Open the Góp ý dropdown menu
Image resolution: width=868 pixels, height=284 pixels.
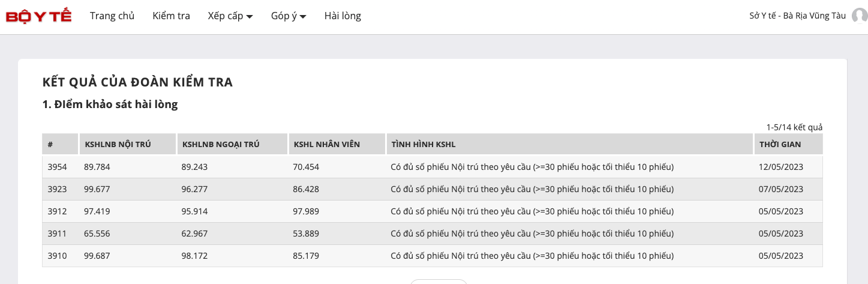[x=289, y=16]
